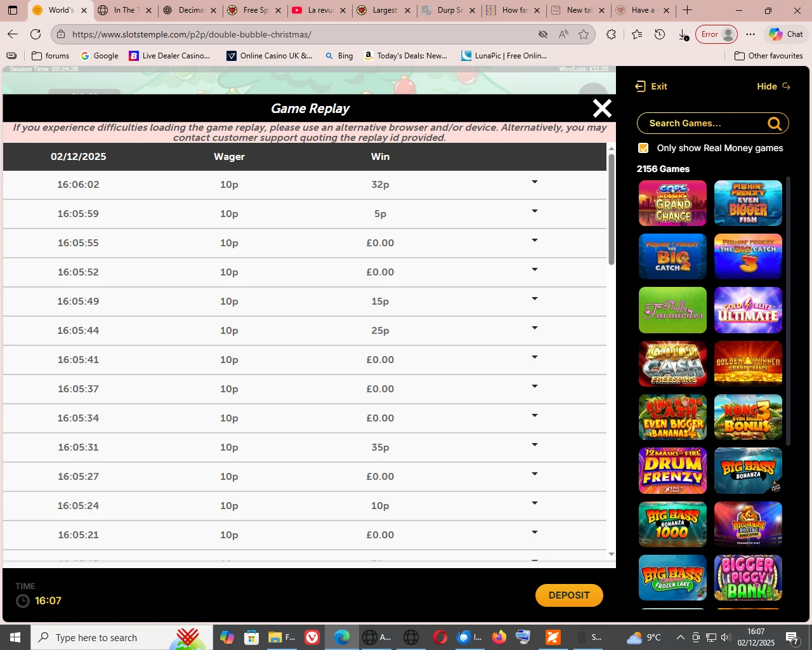This screenshot has width=812, height=650.
Task: Expand the 16:05:44 replay row
Action: 535,328
